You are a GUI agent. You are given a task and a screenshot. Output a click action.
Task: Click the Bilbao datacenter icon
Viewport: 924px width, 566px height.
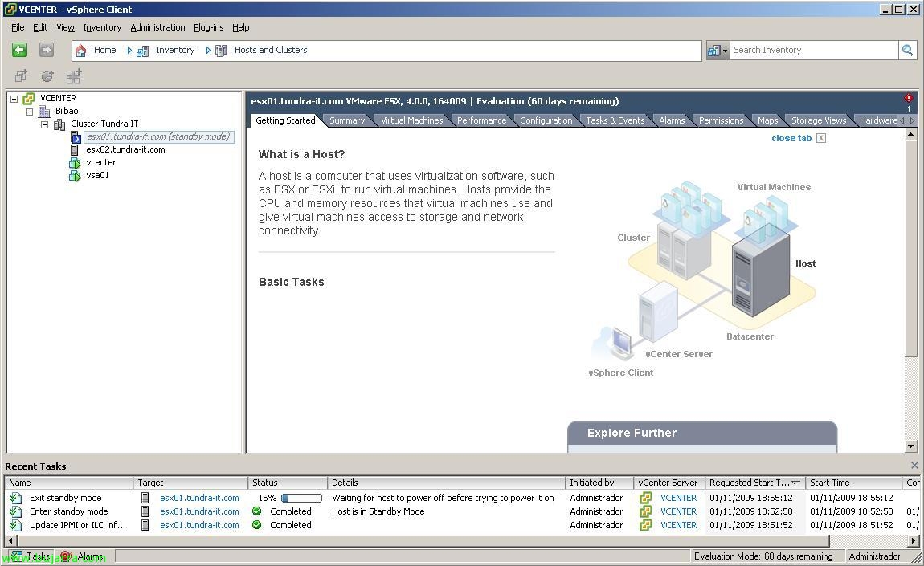44,111
